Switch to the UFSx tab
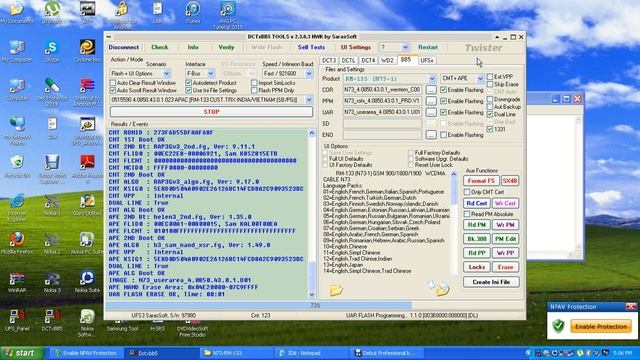 coord(427,60)
